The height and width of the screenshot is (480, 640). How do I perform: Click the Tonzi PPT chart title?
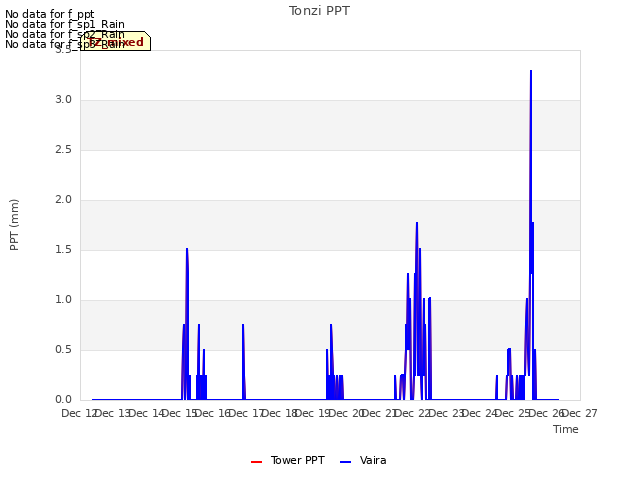coord(319,11)
